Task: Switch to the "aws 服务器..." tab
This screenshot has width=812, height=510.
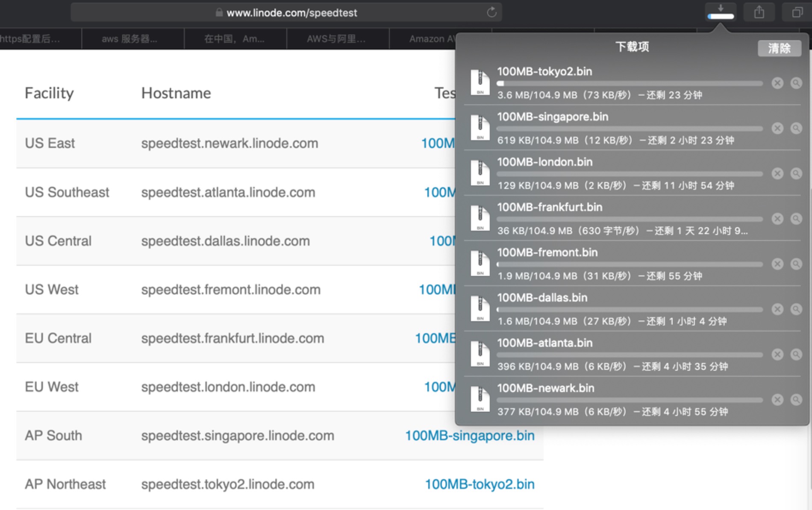Action: click(x=132, y=39)
